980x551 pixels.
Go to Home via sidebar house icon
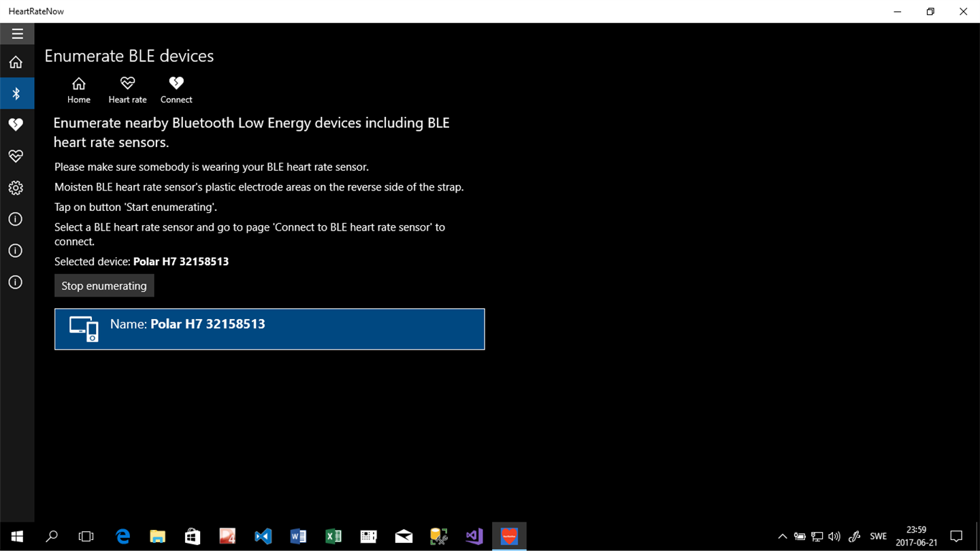[x=16, y=63]
